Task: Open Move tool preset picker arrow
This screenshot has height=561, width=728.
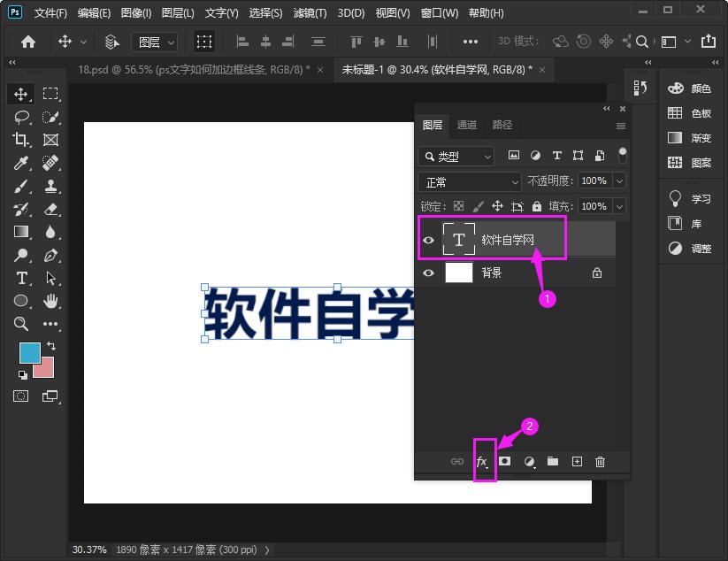Action: click(83, 42)
